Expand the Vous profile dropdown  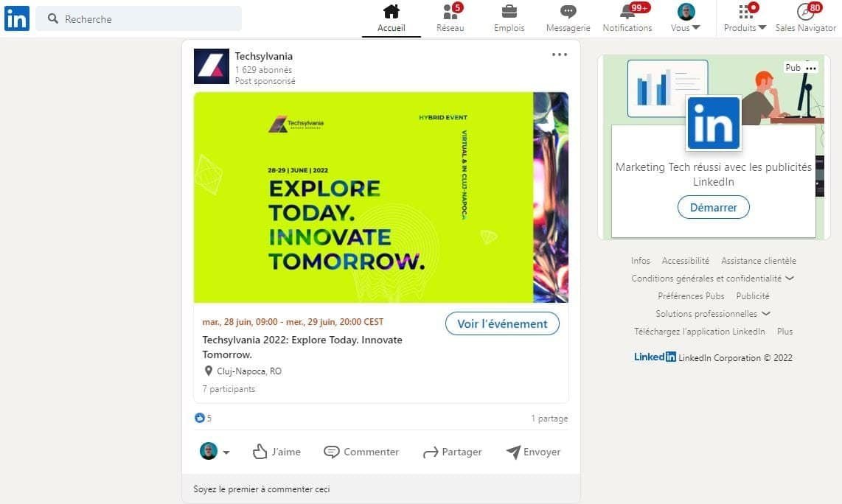[686, 18]
